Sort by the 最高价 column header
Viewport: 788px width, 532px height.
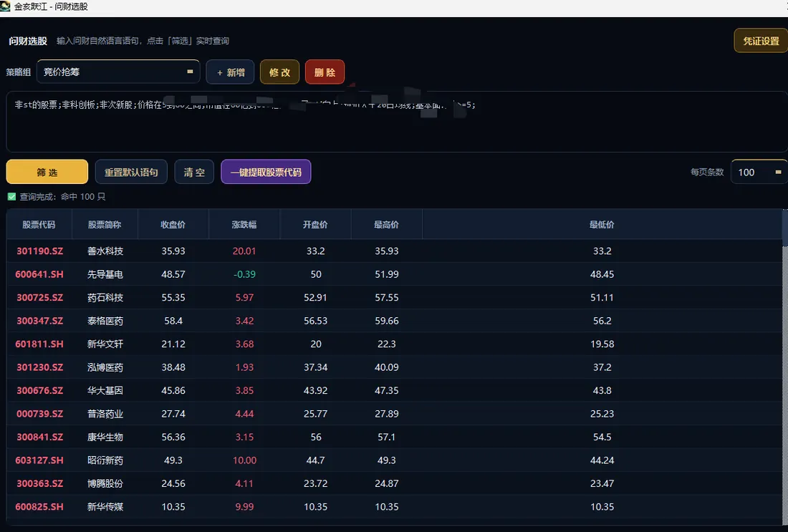click(x=386, y=225)
